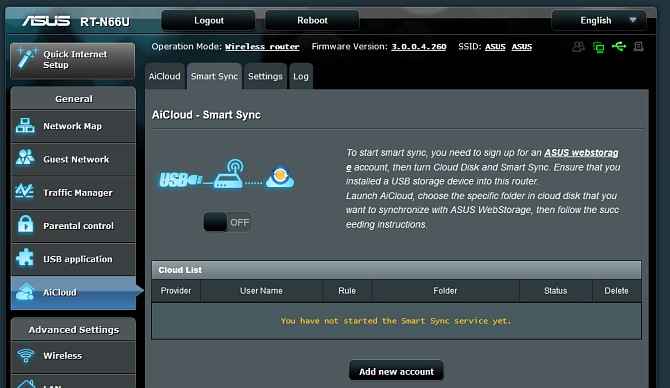Toggle the Smart Sync OFF switch

(x=227, y=222)
